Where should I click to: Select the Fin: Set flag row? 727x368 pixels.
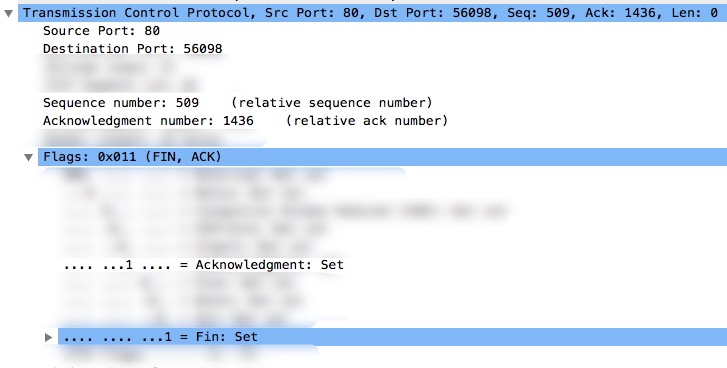[x=392, y=336]
